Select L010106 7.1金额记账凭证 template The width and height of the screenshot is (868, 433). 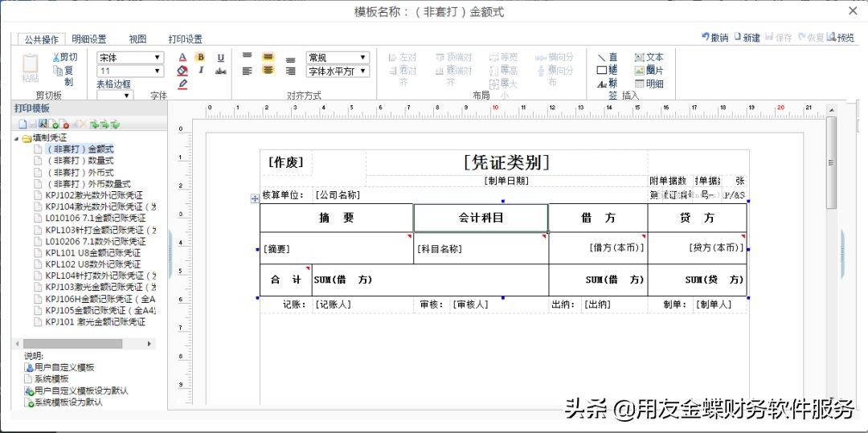pyautogui.click(x=95, y=219)
